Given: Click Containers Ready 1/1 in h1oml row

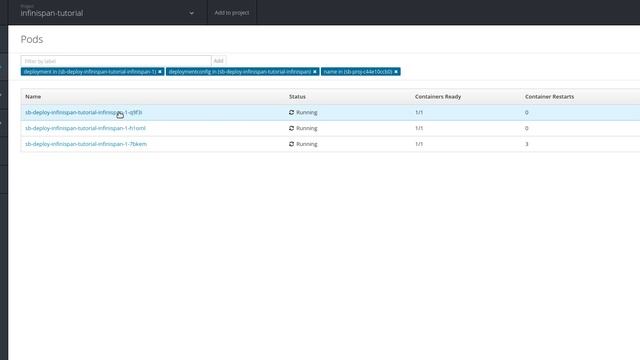Looking at the screenshot, I should click(x=419, y=128).
